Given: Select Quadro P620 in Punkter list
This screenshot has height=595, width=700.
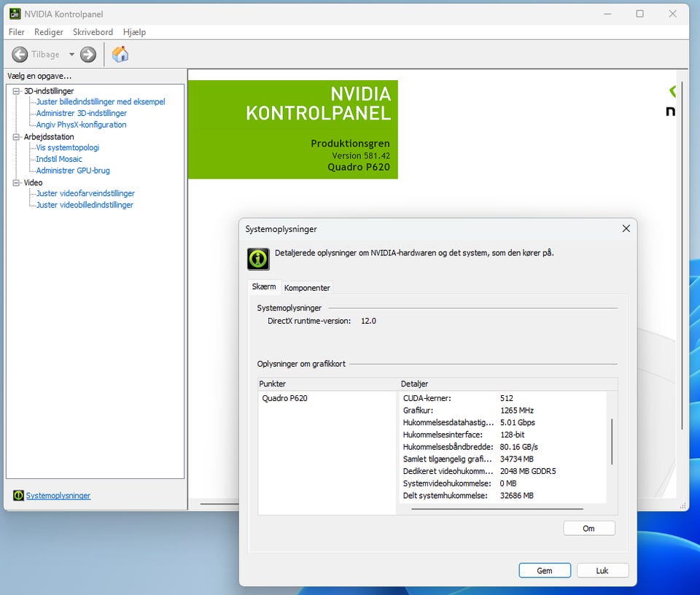Looking at the screenshot, I should click(x=285, y=398).
